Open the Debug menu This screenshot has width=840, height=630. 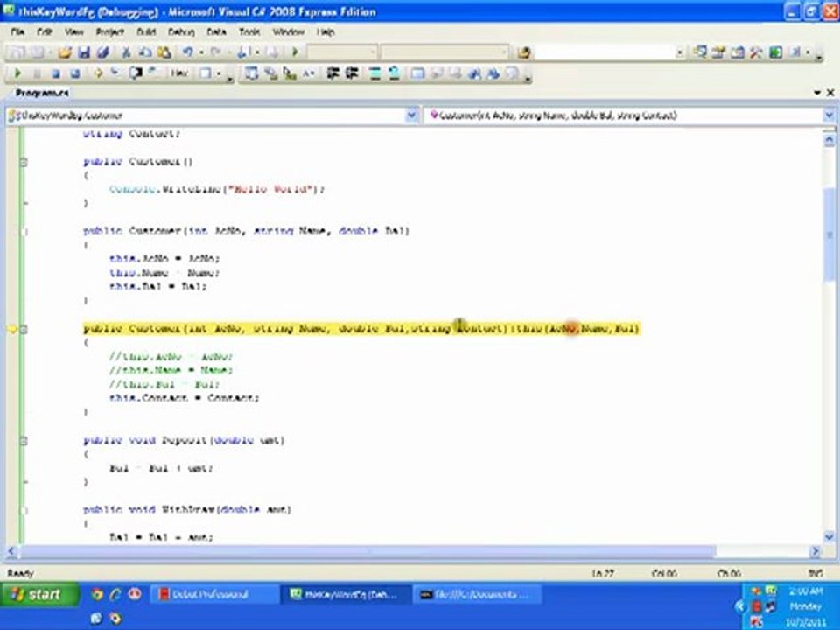pos(181,31)
